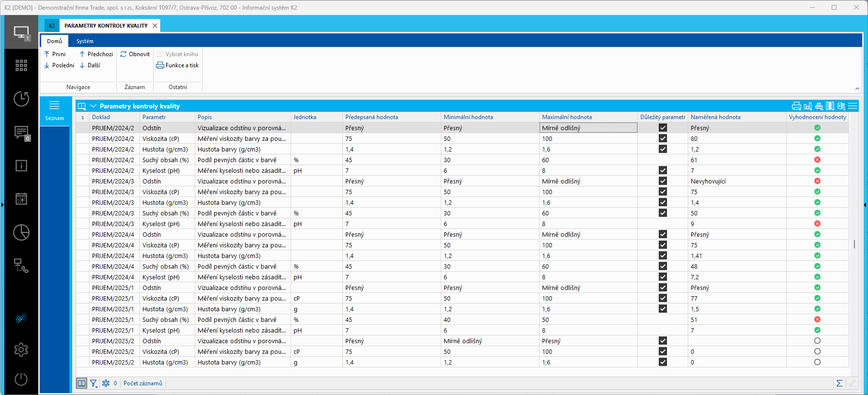
Task: Switch to the Domů ribbon tab
Action: (x=55, y=41)
